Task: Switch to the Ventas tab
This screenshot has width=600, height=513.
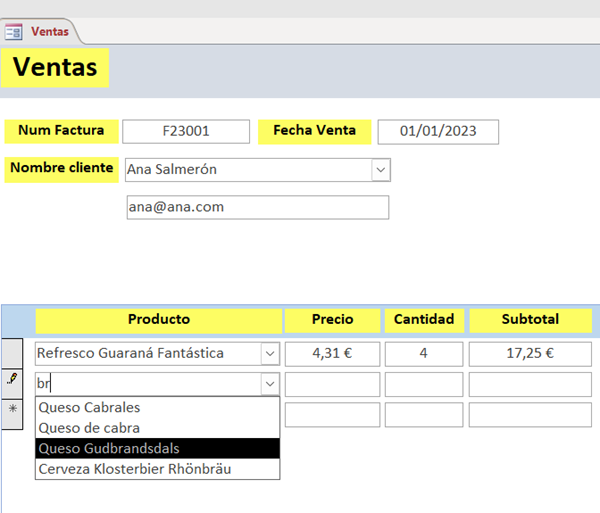Action: (49, 31)
